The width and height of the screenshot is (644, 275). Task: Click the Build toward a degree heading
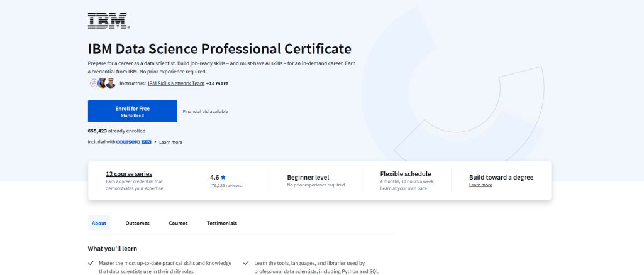(501, 178)
